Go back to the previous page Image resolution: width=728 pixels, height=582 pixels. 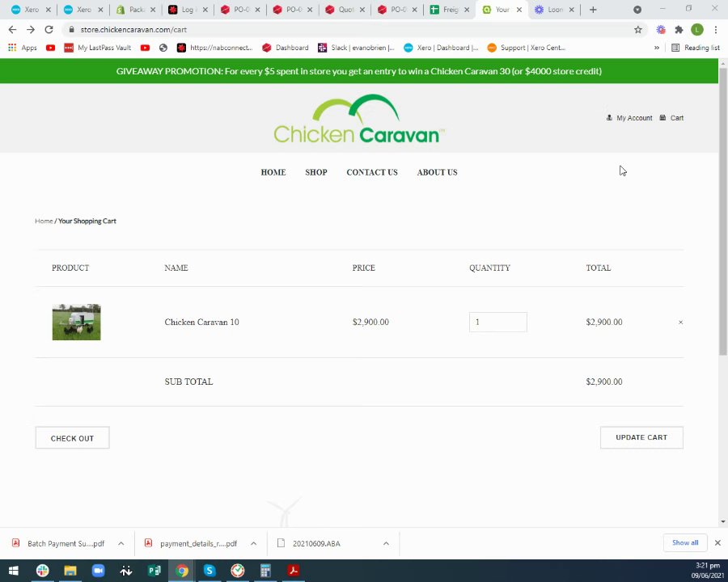tap(12, 30)
